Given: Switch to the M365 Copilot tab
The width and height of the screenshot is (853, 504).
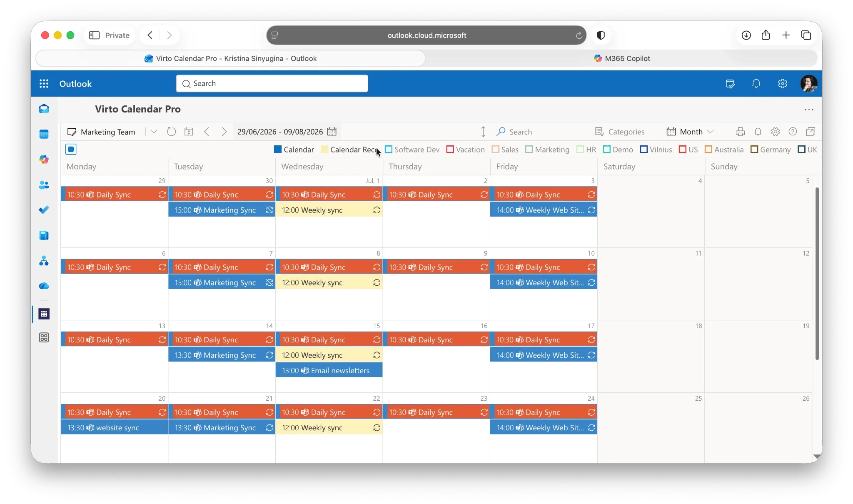Looking at the screenshot, I should tap(621, 58).
